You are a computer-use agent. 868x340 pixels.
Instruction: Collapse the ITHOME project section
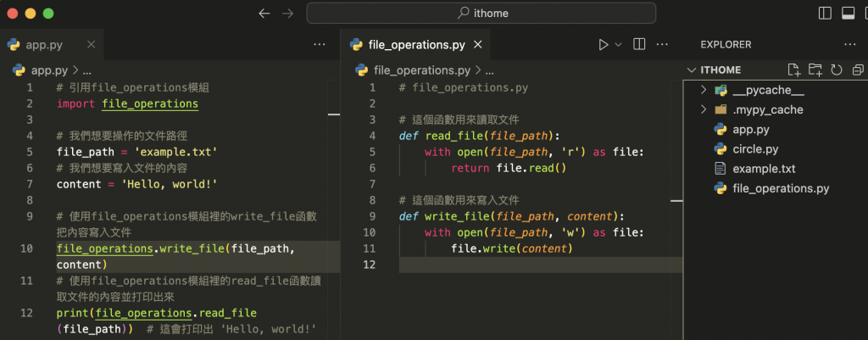pyautogui.click(x=690, y=70)
